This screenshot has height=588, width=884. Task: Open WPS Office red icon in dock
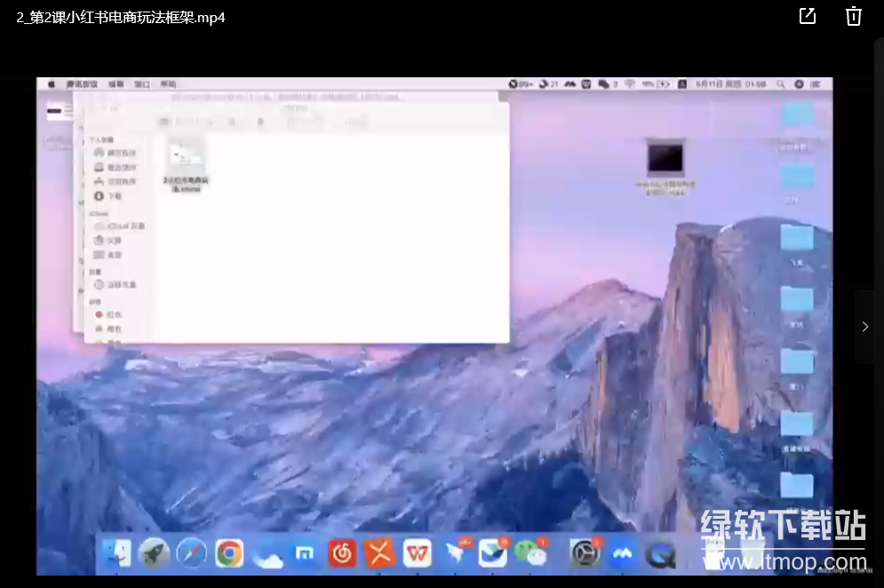418,553
